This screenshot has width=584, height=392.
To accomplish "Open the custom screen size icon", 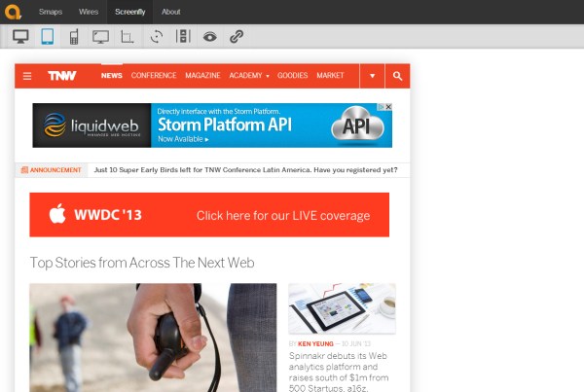I will point(128,37).
